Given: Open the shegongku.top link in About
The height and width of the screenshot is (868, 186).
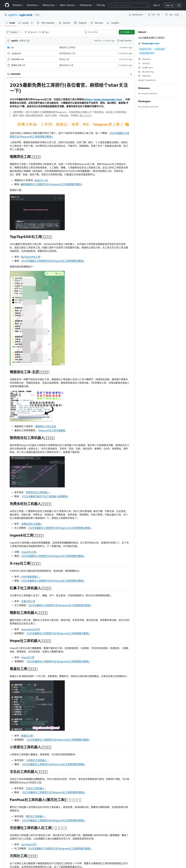Looking at the screenshot, I should pyautogui.click(x=151, y=43).
